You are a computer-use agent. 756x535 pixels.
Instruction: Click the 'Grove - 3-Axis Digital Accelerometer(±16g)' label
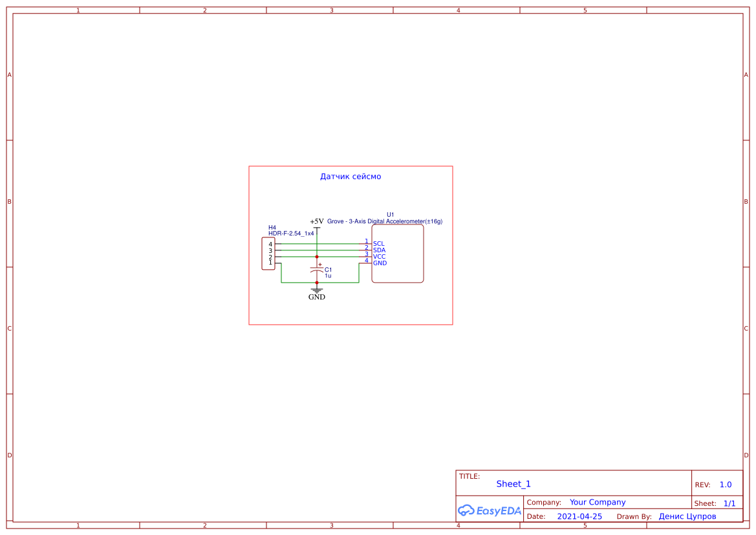[385, 221]
